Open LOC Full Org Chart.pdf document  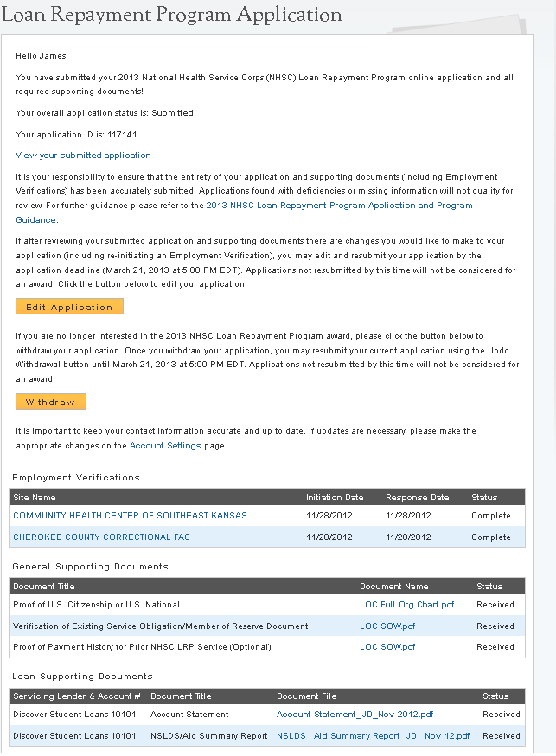[x=406, y=605]
